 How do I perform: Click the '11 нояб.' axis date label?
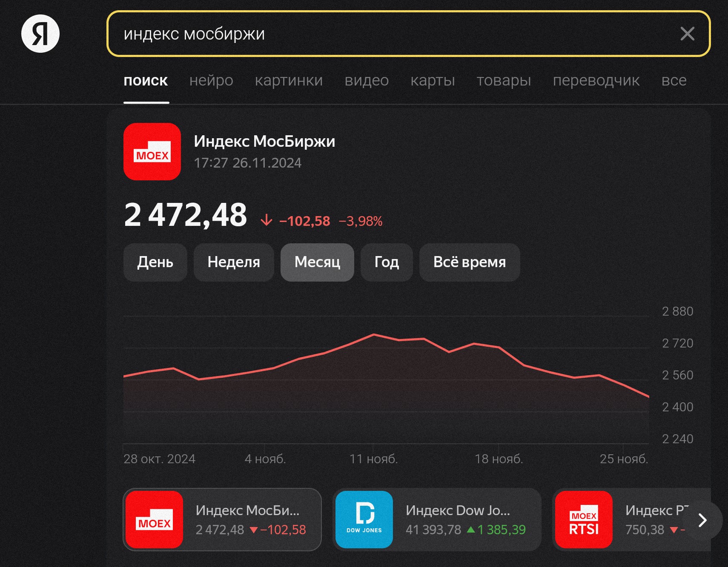pos(373,459)
